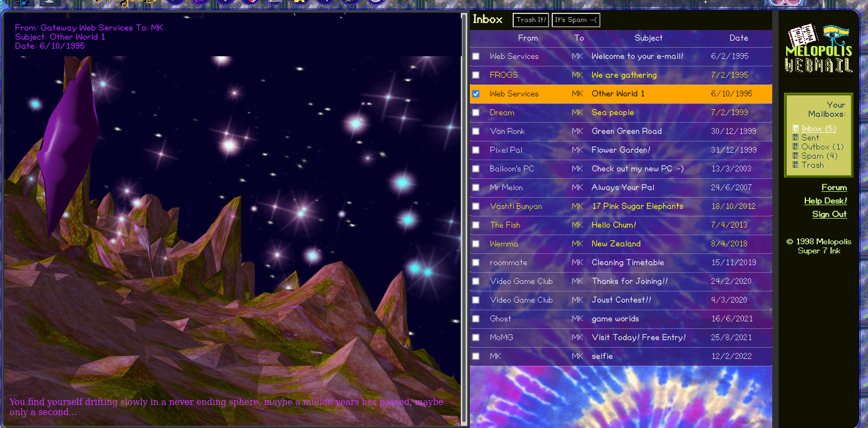Uncheck the Other World 1 email checkbox
868x428 pixels.
click(476, 94)
